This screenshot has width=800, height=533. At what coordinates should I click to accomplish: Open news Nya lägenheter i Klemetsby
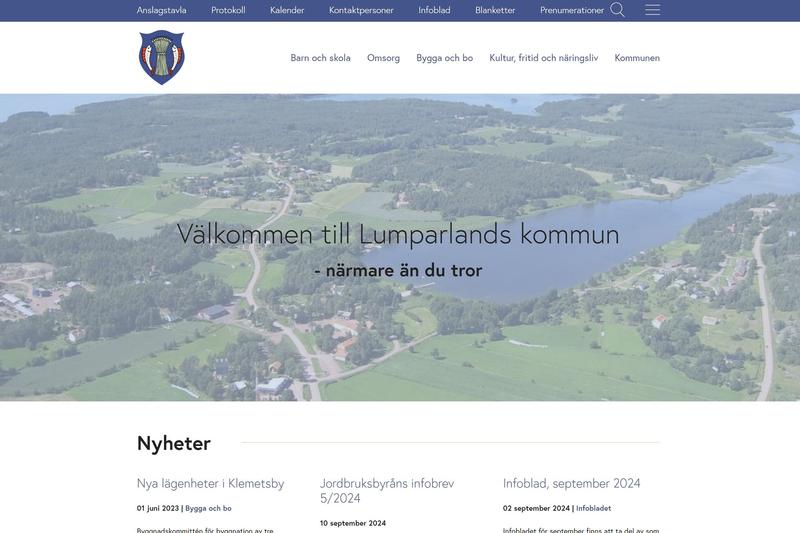[210, 483]
